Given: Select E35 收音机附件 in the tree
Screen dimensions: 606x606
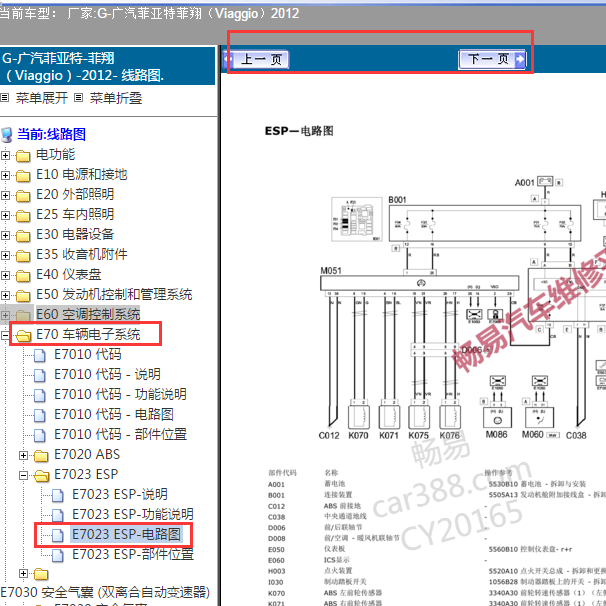Looking at the screenshot, I should pyautogui.click(x=82, y=255).
